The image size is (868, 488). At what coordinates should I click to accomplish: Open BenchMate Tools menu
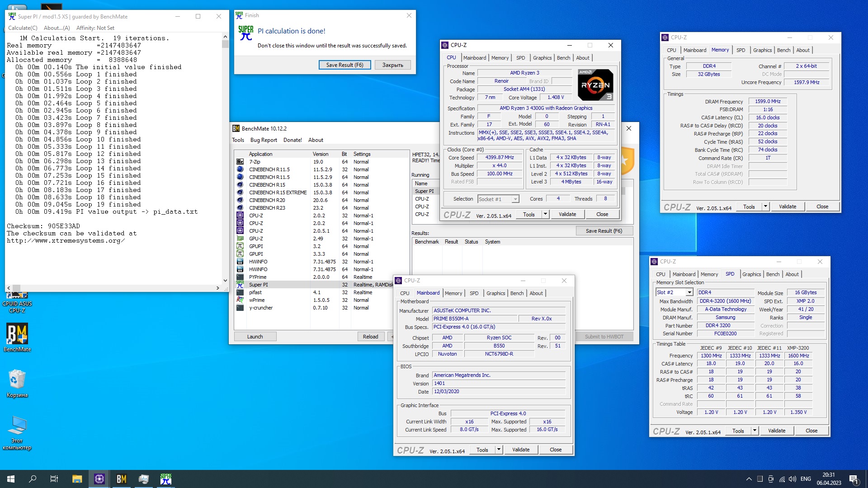coord(238,140)
